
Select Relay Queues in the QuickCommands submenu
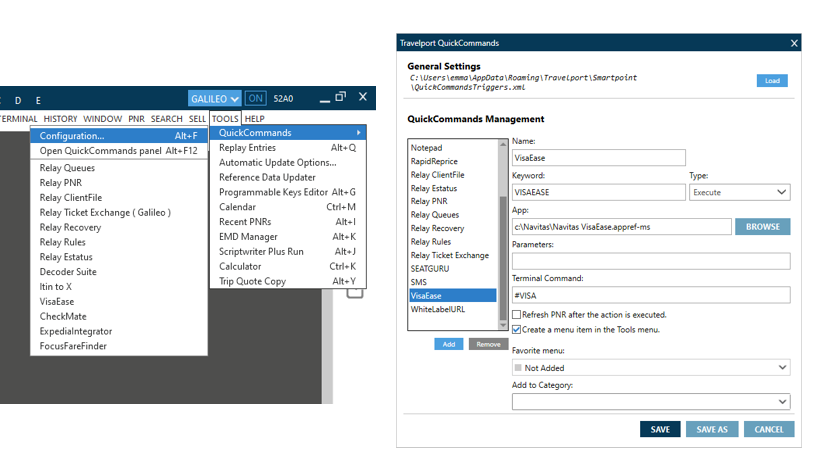pos(67,168)
